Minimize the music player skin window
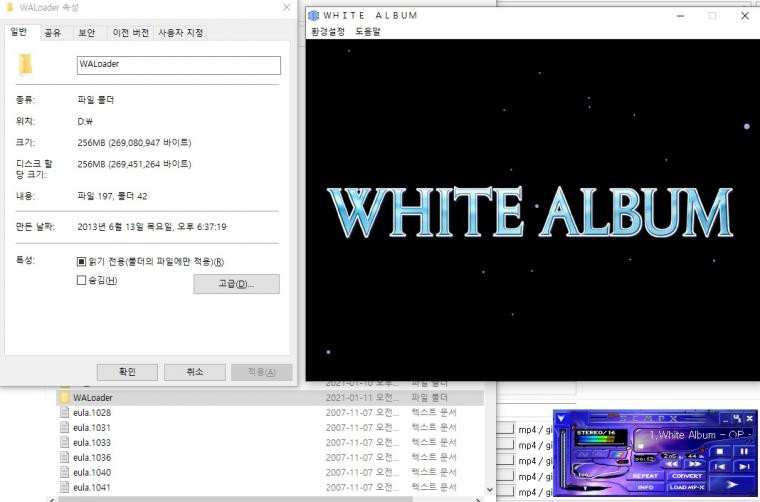Image resolution: width=760 pixels, height=502 pixels. click(x=725, y=419)
